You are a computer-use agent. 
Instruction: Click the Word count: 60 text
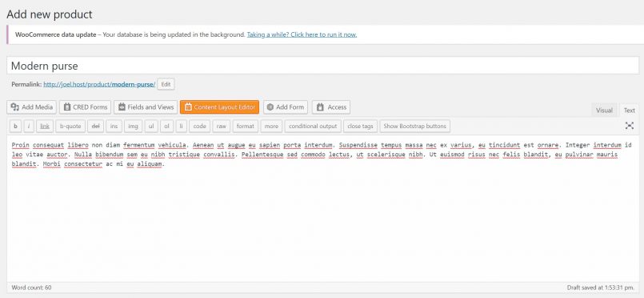(32, 288)
